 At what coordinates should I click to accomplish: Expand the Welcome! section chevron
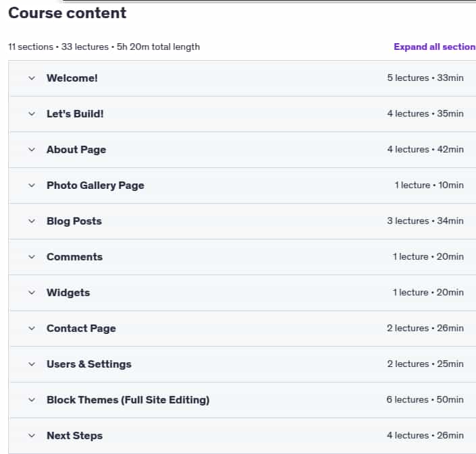point(32,78)
